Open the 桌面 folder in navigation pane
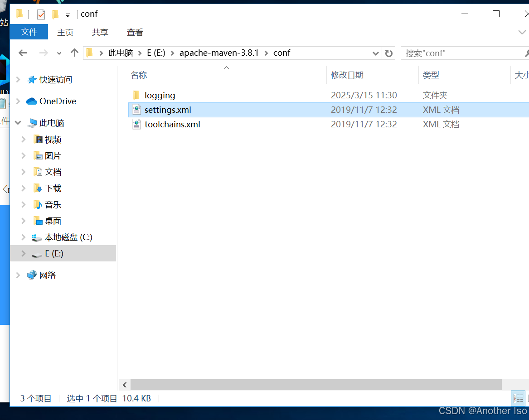This screenshot has height=420, width=529. coord(53,221)
